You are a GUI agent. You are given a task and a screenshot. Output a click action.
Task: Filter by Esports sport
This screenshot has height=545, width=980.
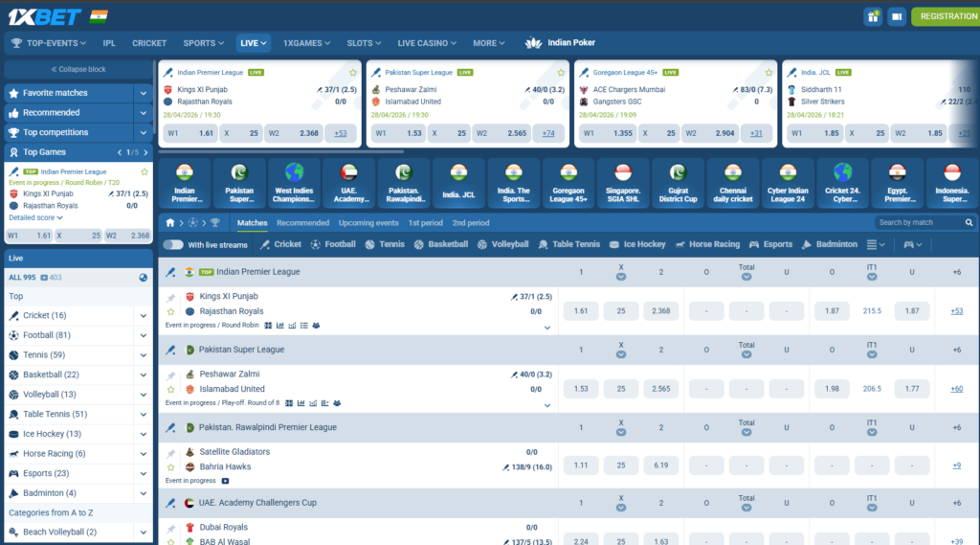tap(770, 244)
